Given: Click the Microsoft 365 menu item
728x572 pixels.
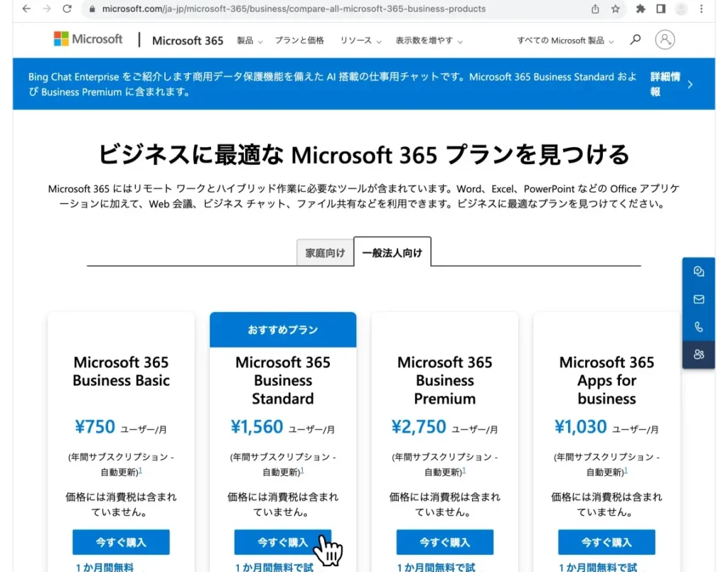Looking at the screenshot, I should pos(187,41).
